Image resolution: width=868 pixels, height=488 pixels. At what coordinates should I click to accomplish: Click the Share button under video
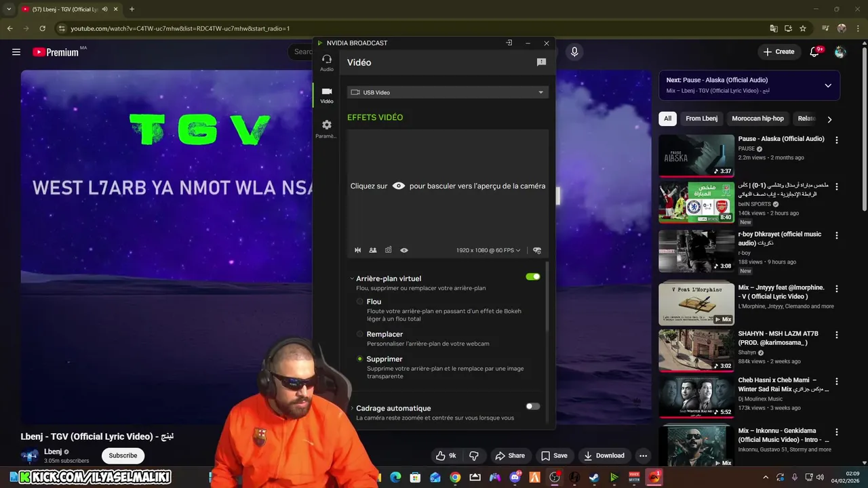[x=510, y=455]
